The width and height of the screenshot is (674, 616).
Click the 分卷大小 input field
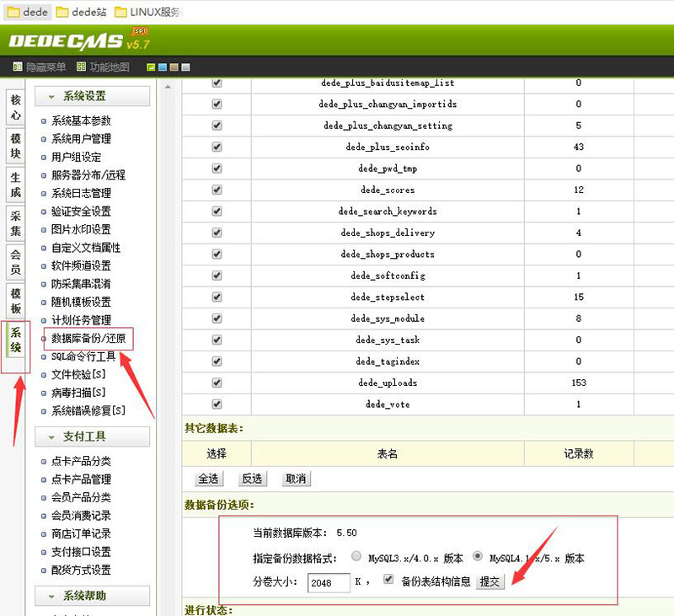click(x=329, y=582)
